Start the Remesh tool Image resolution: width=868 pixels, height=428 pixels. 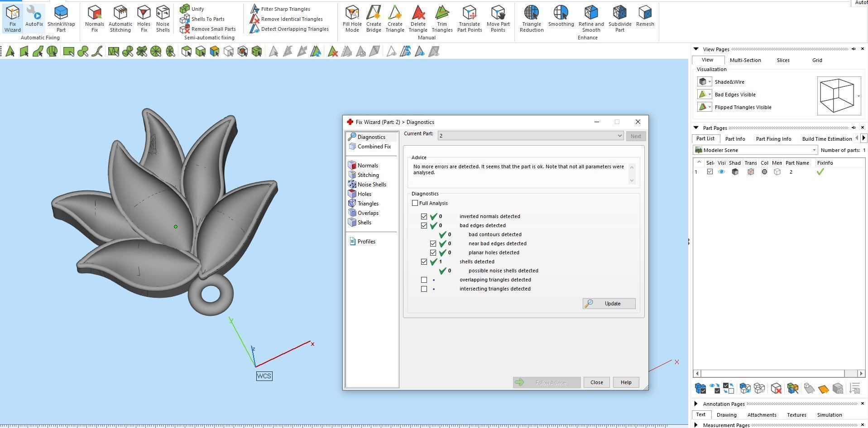[x=645, y=16]
